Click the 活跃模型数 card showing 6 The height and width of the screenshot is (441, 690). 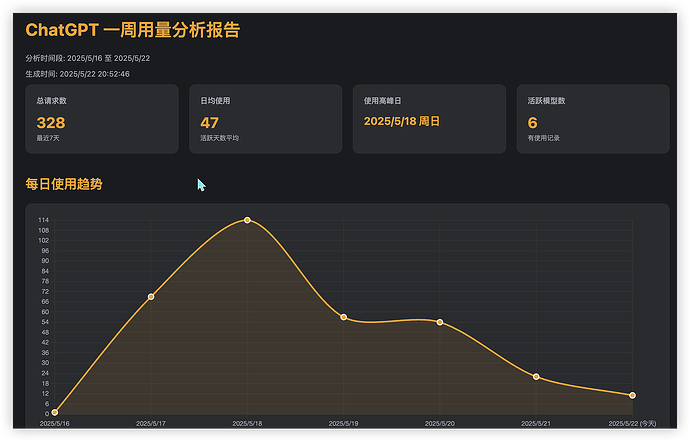pos(593,119)
